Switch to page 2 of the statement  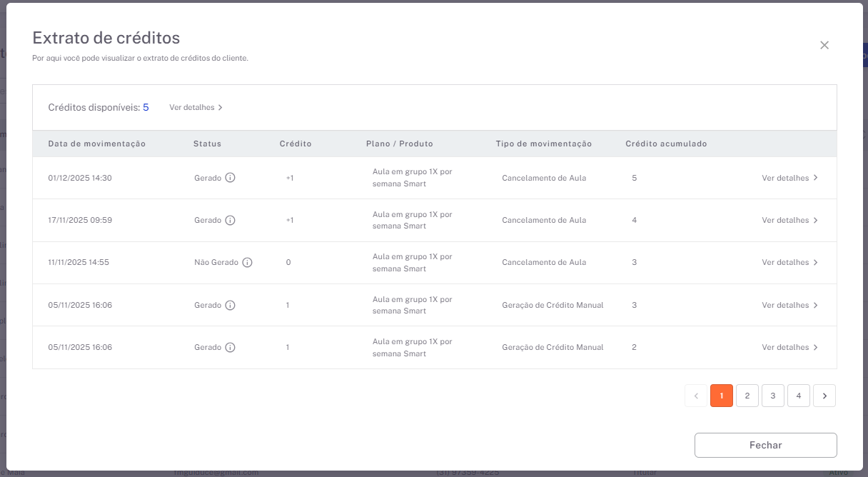tap(747, 396)
